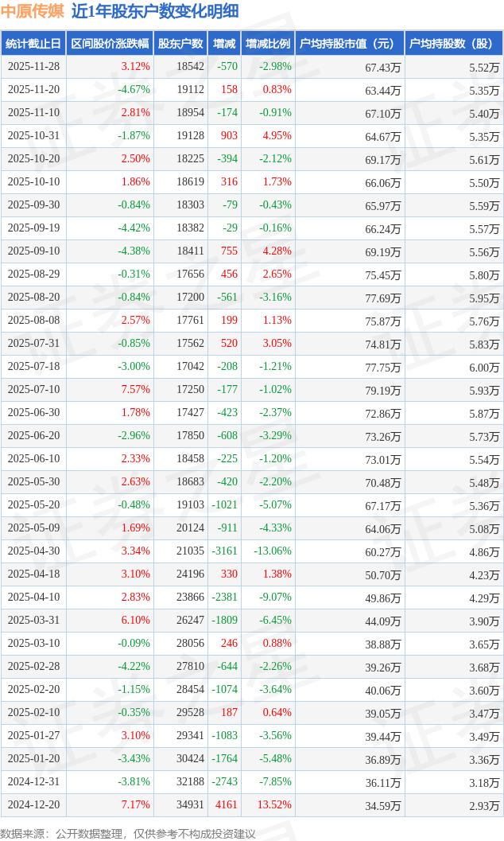The height and width of the screenshot is (841, 504).
Task: Click the 2024-12-20 date in the last row
Action: point(33,805)
